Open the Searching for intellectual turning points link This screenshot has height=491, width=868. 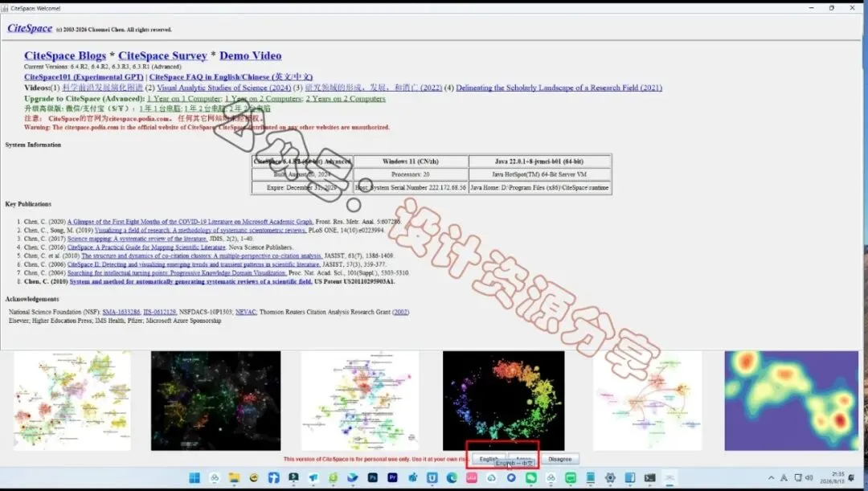[x=177, y=273]
